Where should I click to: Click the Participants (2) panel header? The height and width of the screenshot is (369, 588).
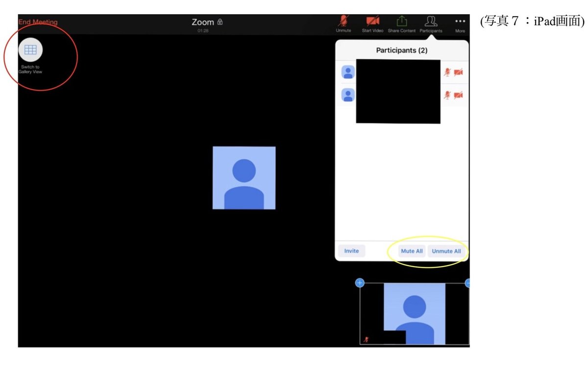[401, 50]
